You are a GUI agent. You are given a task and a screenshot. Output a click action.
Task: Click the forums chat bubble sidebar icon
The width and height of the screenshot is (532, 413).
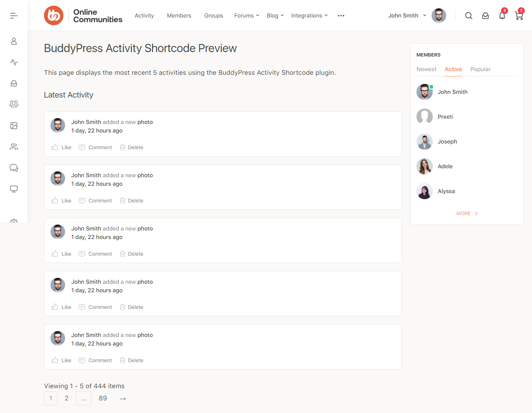(14, 168)
